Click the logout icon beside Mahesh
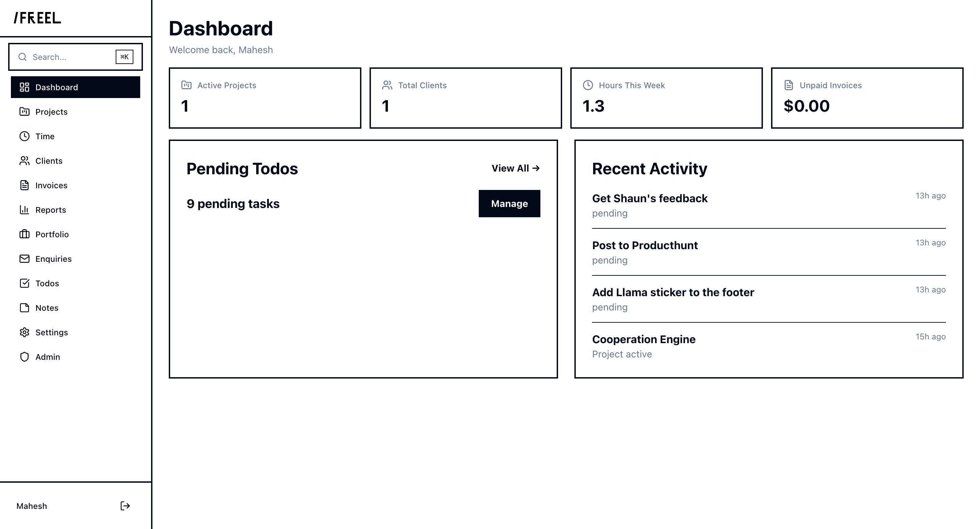The image size is (980, 529). [x=125, y=506]
